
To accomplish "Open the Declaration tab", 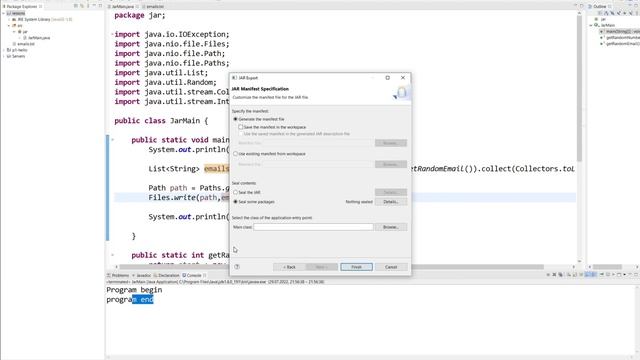I will tap(167, 275).
